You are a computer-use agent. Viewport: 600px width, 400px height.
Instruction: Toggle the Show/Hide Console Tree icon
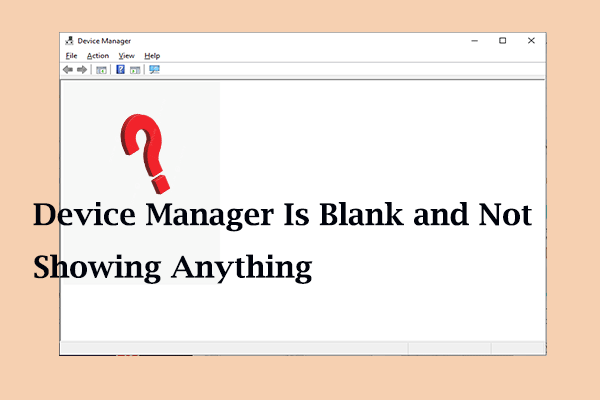101,70
